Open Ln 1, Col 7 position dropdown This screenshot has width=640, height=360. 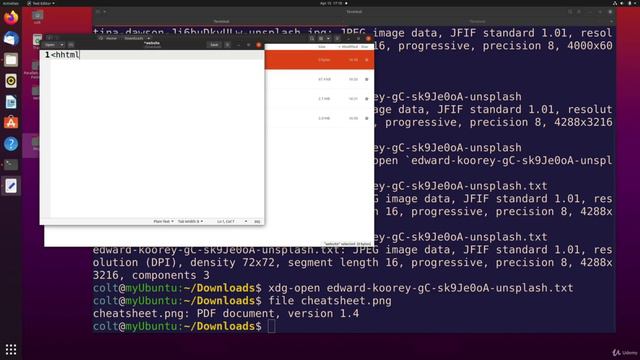tap(232, 221)
